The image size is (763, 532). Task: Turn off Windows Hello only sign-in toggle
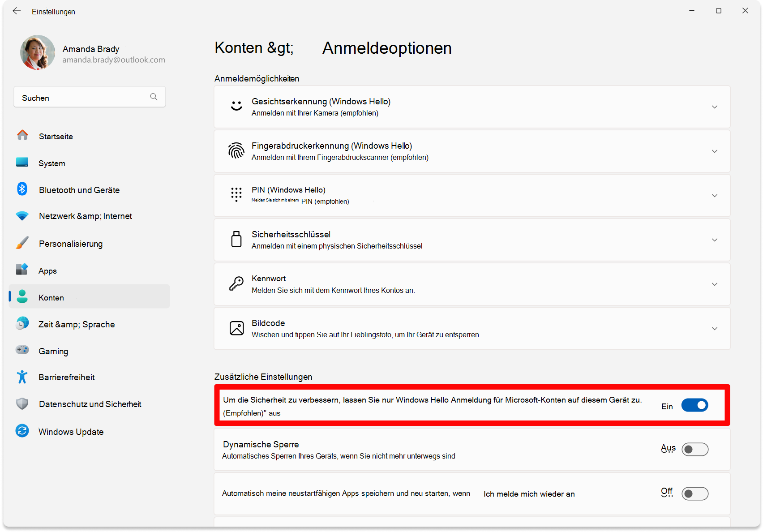tap(694, 405)
